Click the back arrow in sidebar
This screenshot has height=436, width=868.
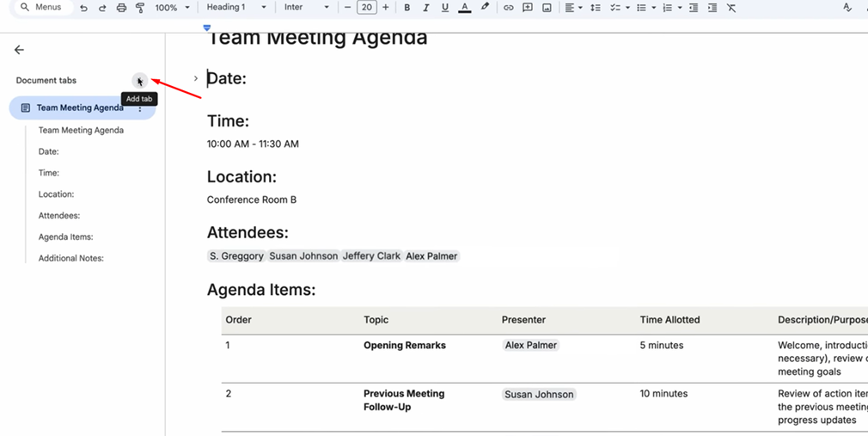coord(19,50)
